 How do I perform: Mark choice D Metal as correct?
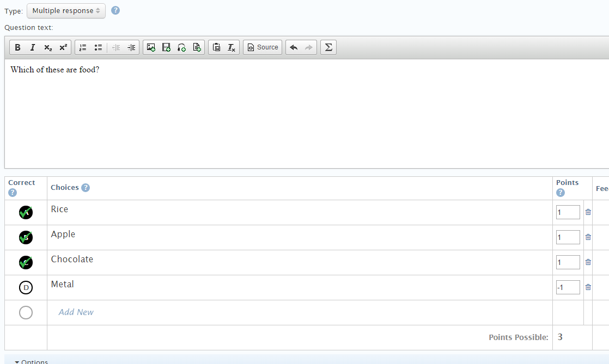(26, 288)
